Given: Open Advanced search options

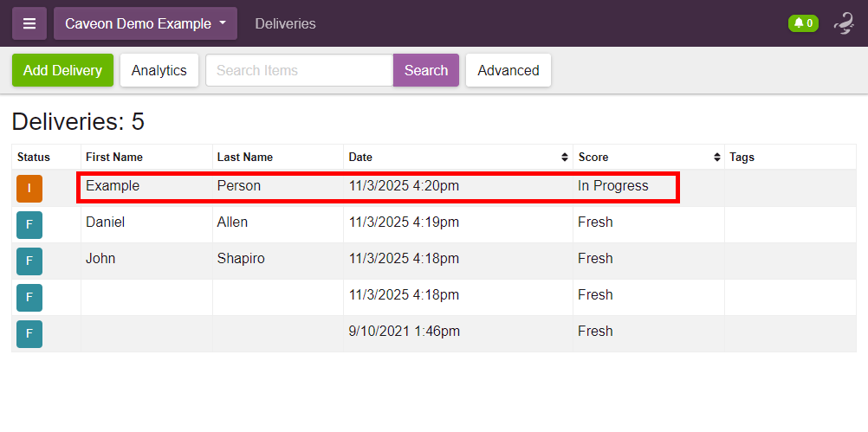Looking at the screenshot, I should click(x=508, y=70).
